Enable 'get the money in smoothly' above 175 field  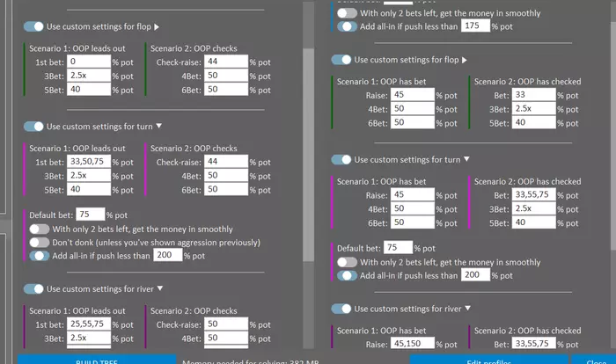click(x=348, y=13)
